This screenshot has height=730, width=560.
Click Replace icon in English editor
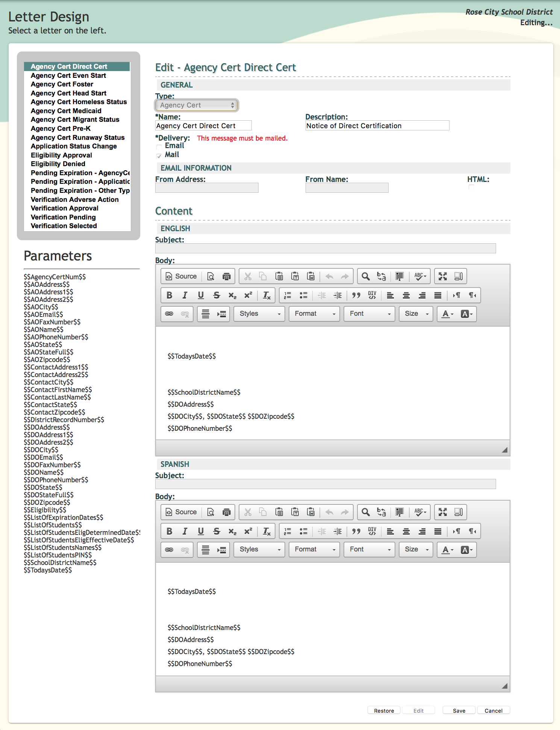click(381, 276)
